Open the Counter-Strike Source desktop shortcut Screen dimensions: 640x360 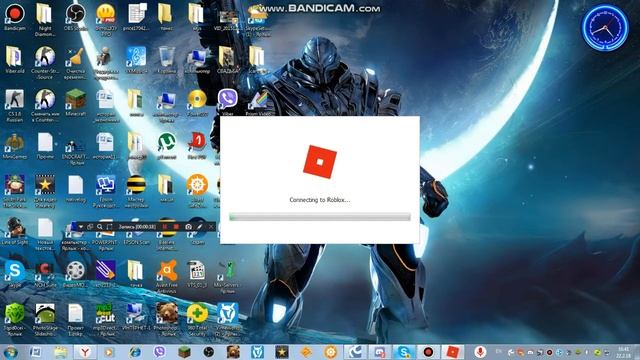pos(45,61)
